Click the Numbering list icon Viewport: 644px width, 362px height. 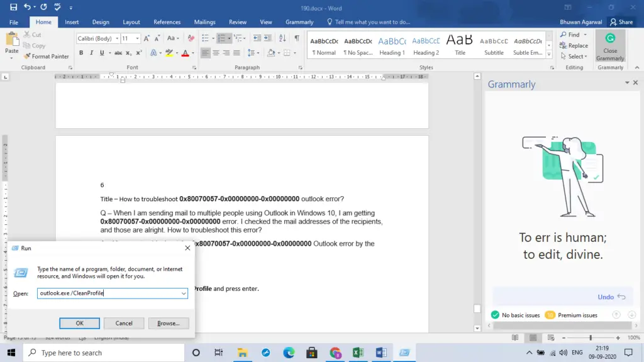(222, 38)
